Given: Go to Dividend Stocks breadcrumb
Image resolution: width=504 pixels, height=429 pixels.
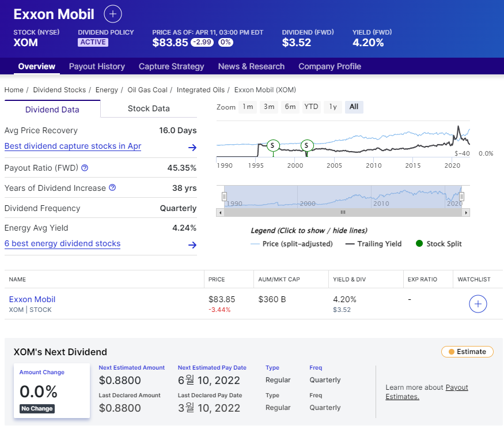Looking at the screenshot, I should click(x=59, y=90).
